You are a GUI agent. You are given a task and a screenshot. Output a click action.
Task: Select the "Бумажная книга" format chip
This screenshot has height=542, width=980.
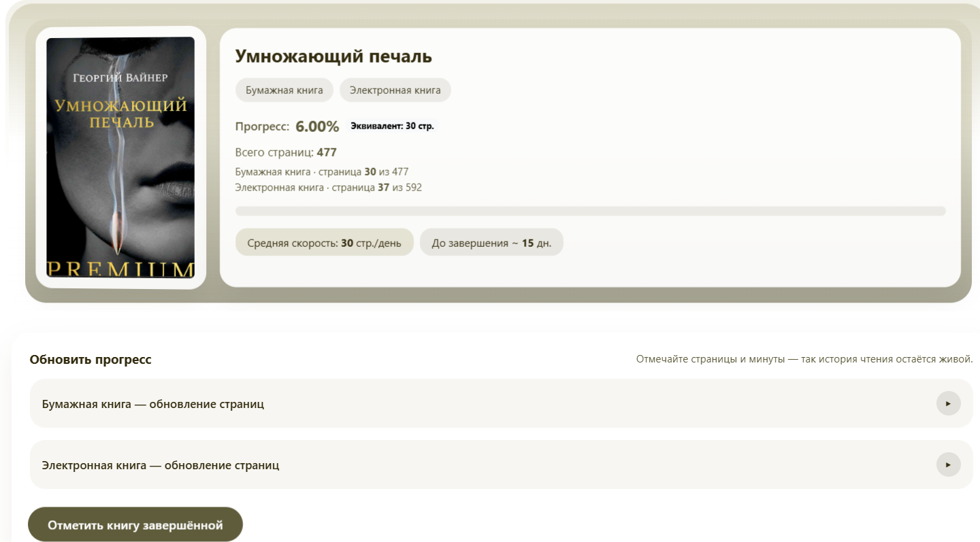click(x=284, y=90)
